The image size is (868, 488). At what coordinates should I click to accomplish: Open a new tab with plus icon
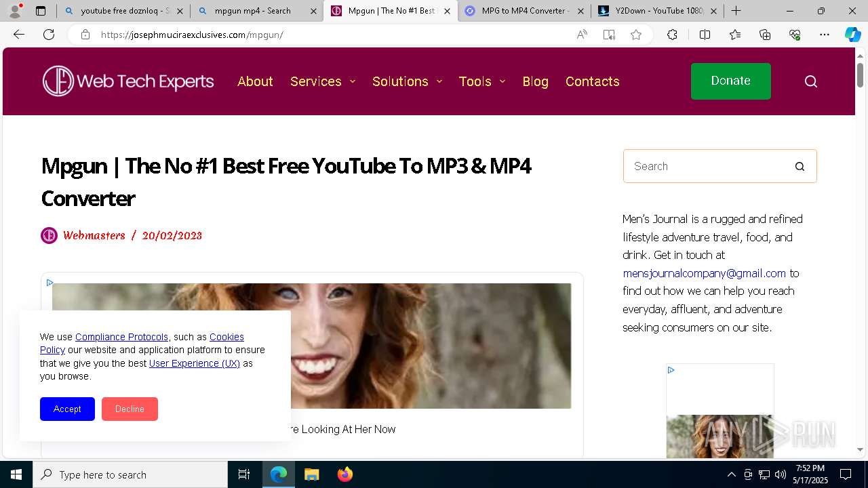pyautogui.click(x=736, y=11)
